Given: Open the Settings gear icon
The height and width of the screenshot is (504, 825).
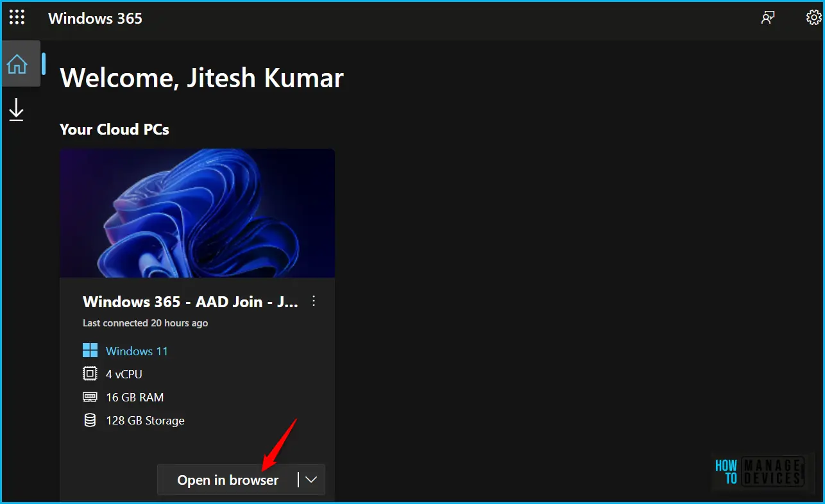Looking at the screenshot, I should coord(813,17).
